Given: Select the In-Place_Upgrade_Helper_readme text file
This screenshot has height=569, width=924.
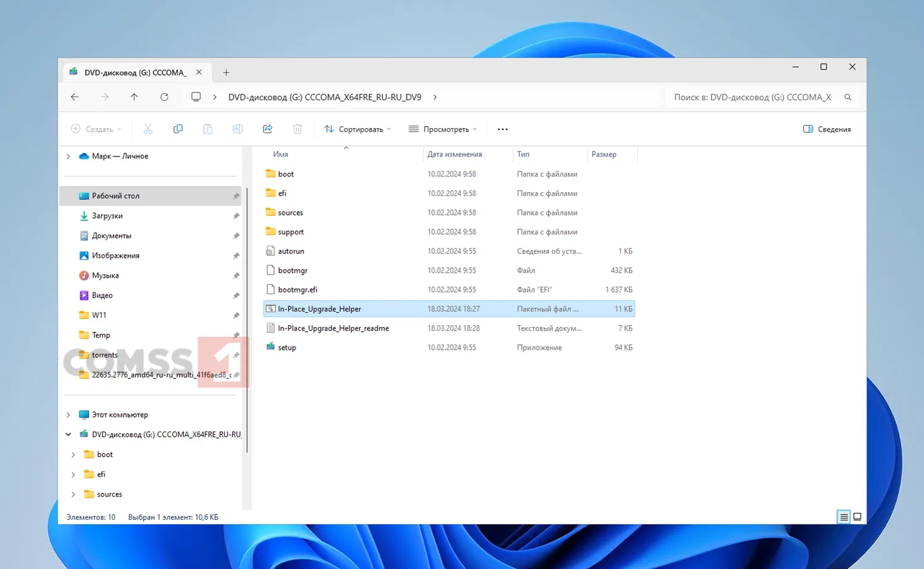Looking at the screenshot, I should click(x=449, y=328).
